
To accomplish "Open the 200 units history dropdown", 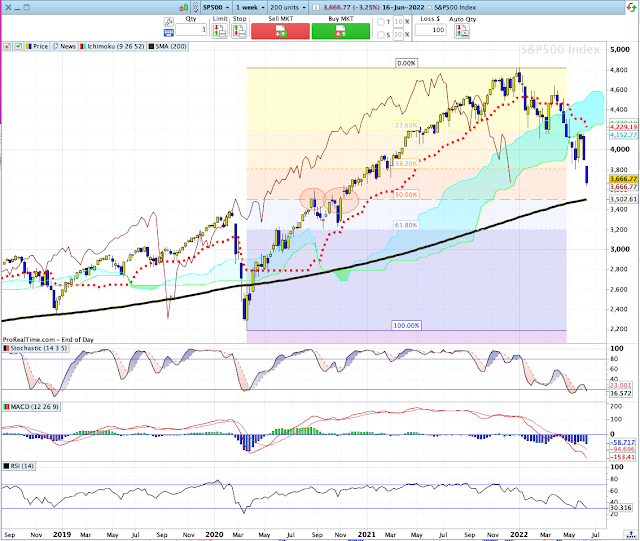I will pos(287,7).
